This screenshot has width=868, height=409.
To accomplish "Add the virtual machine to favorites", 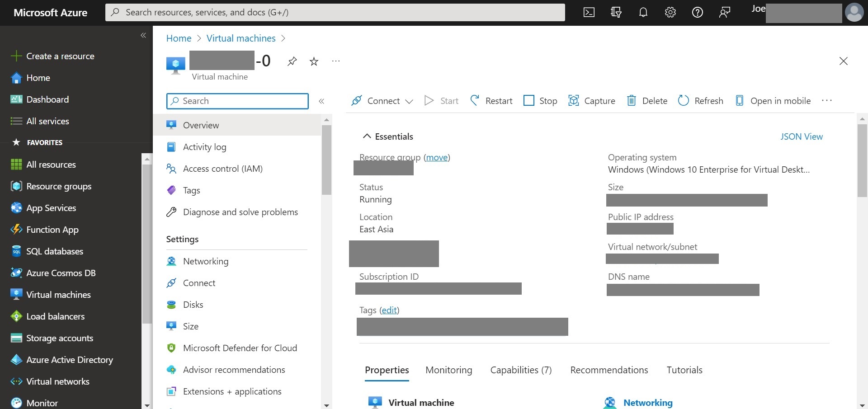I will click(x=314, y=61).
